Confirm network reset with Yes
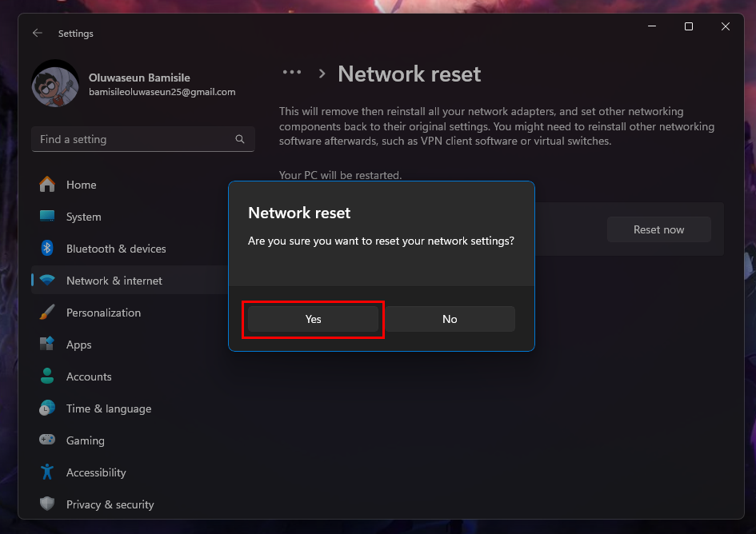 coord(313,319)
